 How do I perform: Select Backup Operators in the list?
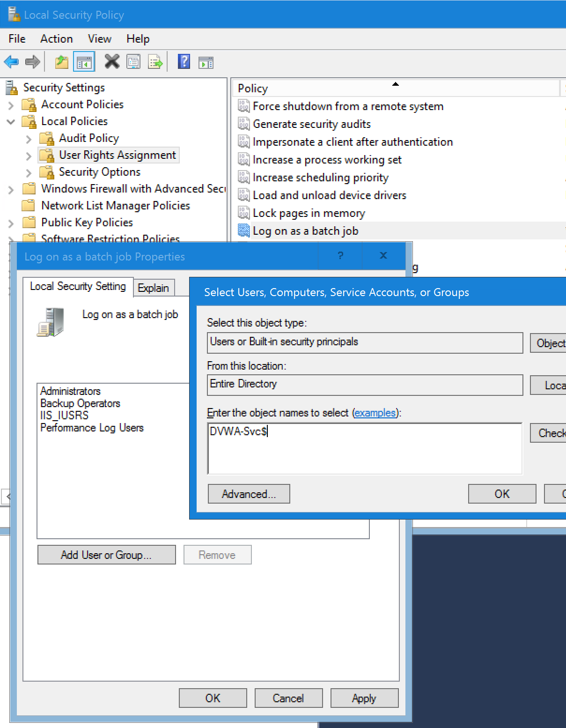(x=80, y=403)
